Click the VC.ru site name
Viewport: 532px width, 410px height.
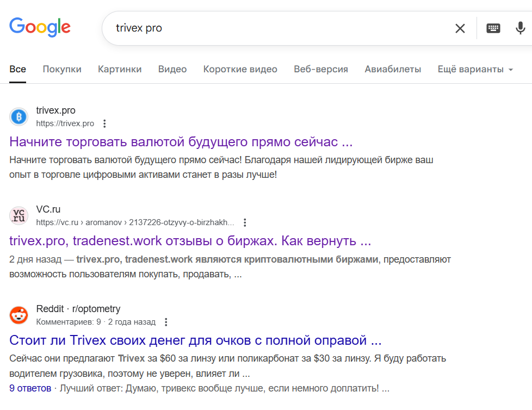point(48,209)
